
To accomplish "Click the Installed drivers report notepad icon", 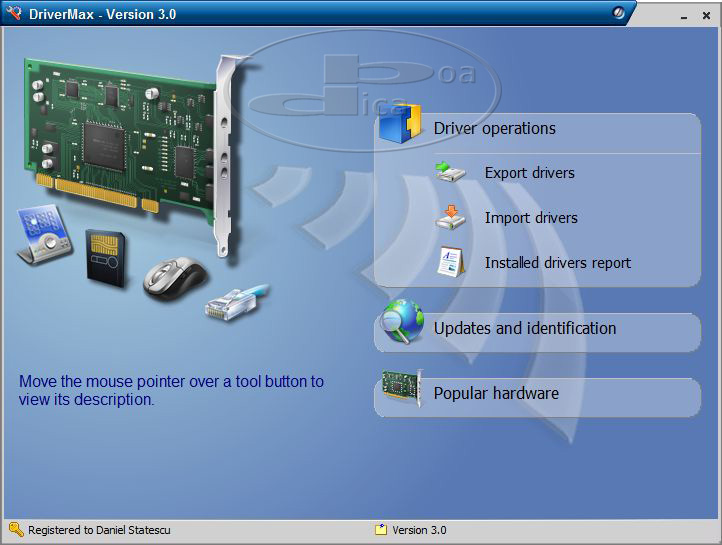I will (451, 262).
